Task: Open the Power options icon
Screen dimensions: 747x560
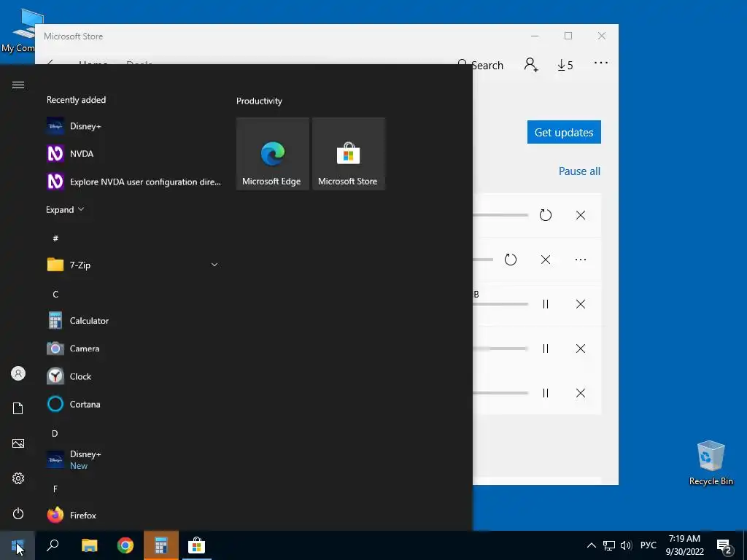Action: 18,513
